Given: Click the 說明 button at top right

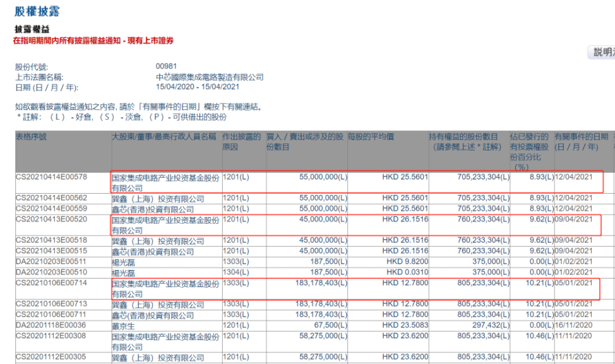Looking at the screenshot, I should 603,53.
